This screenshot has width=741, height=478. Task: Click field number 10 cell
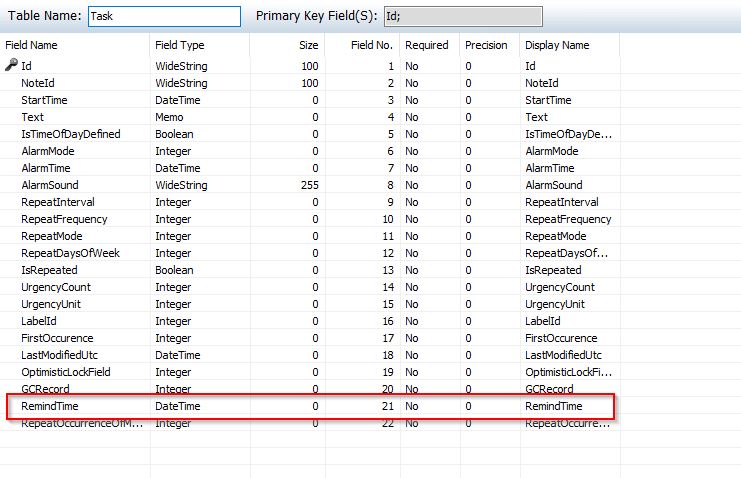pos(388,219)
